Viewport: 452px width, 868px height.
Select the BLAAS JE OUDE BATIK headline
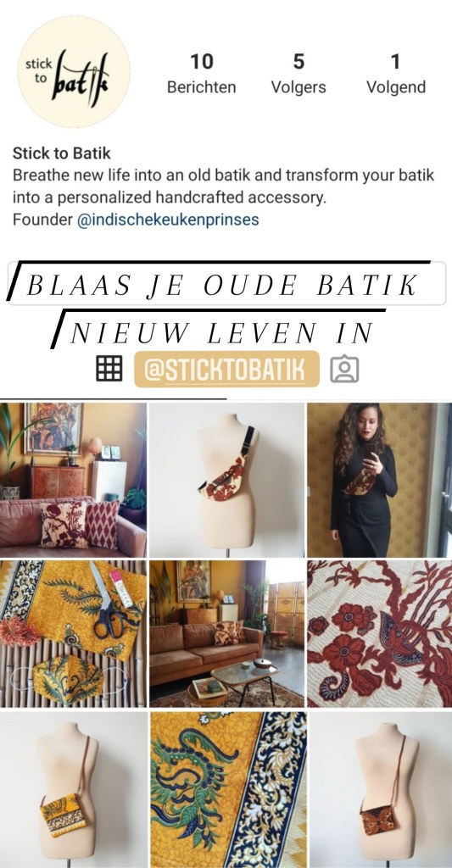tap(222, 285)
